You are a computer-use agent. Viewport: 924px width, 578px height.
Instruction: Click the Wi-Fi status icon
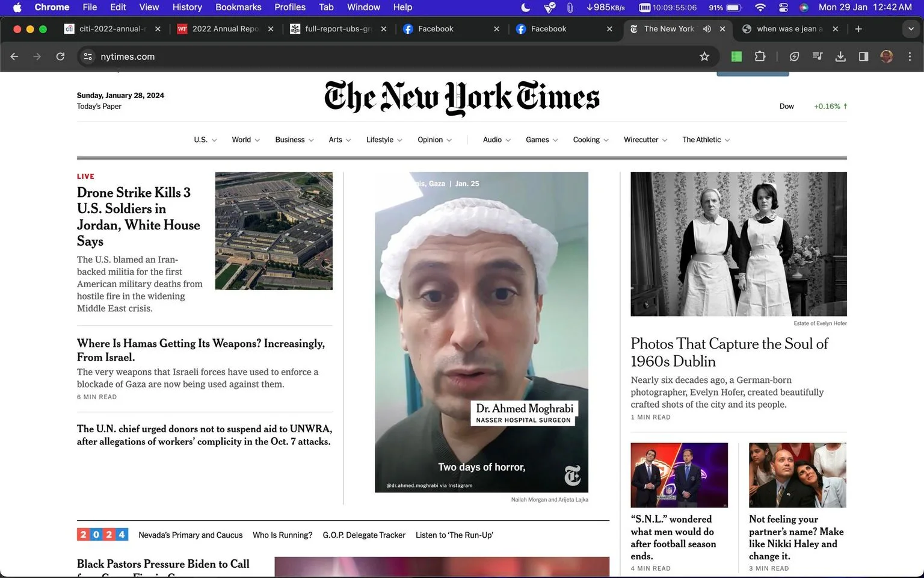tap(760, 7)
